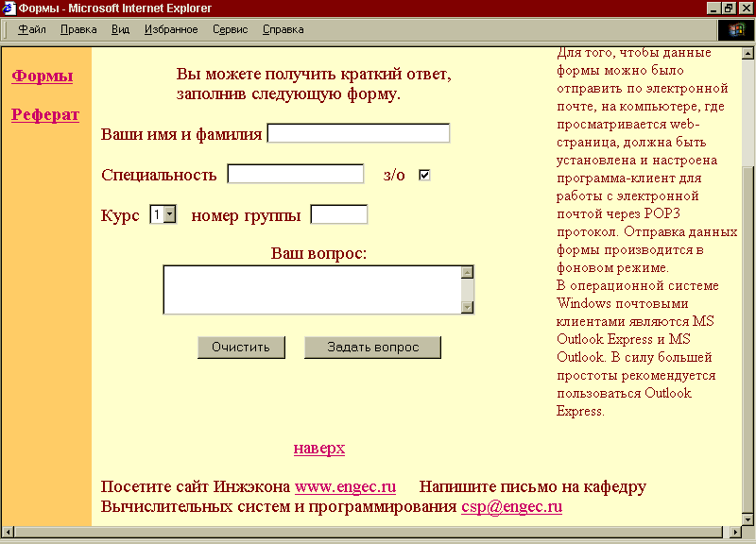Image resolution: width=756 pixels, height=544 pixels.
Task: Click the 'Посетите сайт Инжэкона' text
Action: [196, 486]
